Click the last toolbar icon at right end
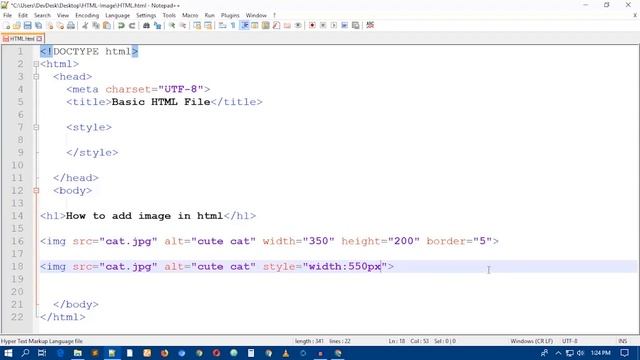The width and height of the screenshot is (640, 360). pyautogui.click(x=370, y=26)
